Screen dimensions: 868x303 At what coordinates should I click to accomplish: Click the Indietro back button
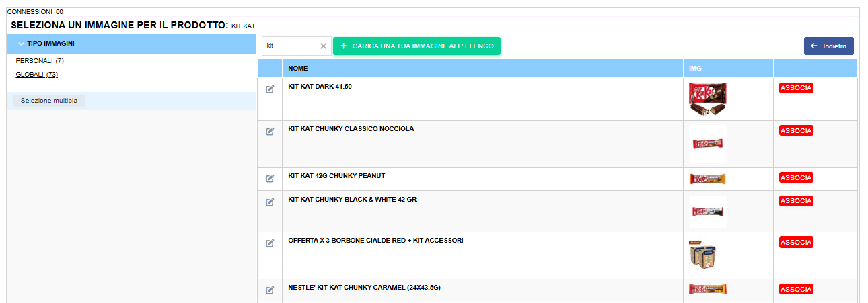tap(829, 46)
